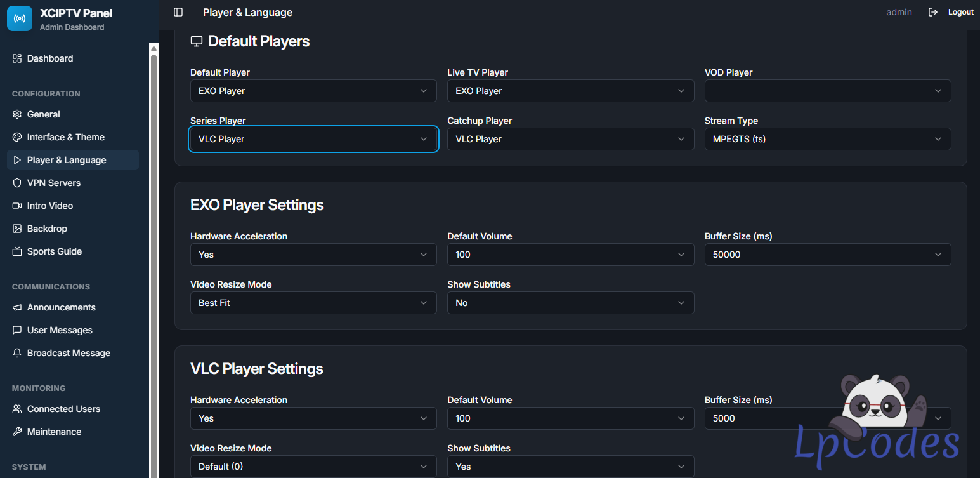Click the Intro Video camera icon
This screenshot has height=478, width=980.
17,206
